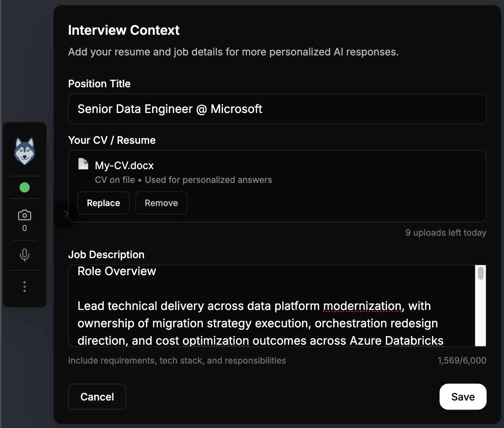The image size is (504, 428).
Task: Click the '9 uploads left today' text
Action: click(446, 233)
